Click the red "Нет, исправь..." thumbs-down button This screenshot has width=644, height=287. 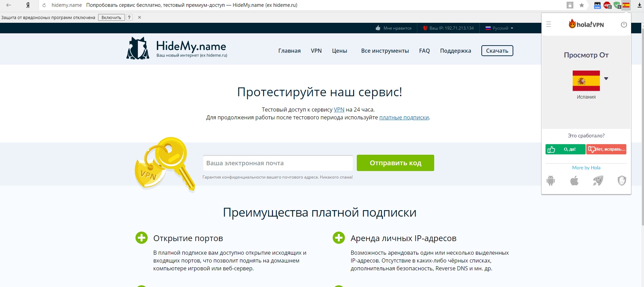pyautogui.click(x=606, y=149)
